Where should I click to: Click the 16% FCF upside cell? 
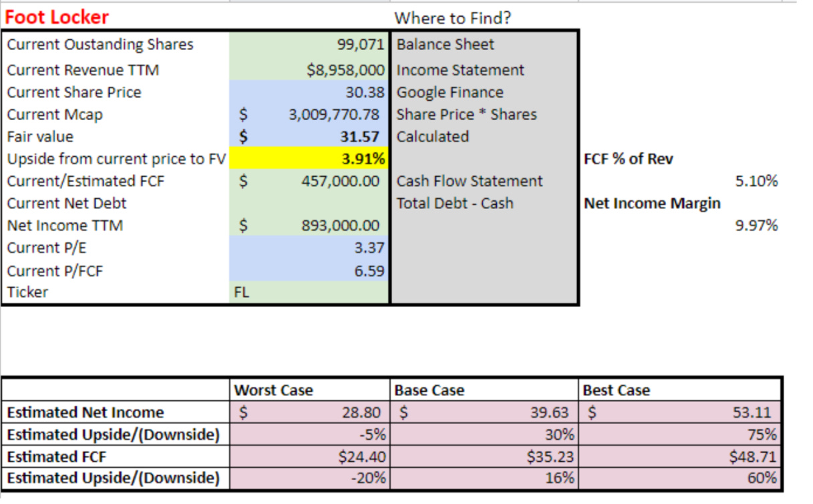coord(485,478)
